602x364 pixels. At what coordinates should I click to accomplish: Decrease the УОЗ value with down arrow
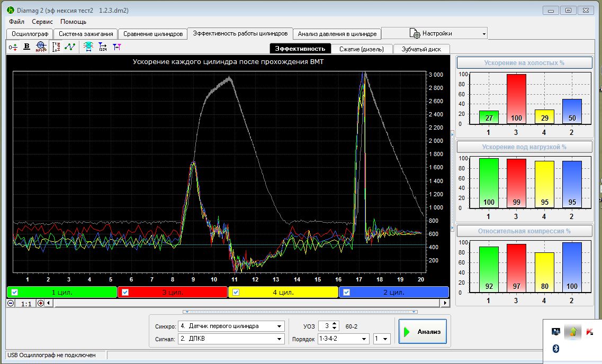tap(335, 329)
